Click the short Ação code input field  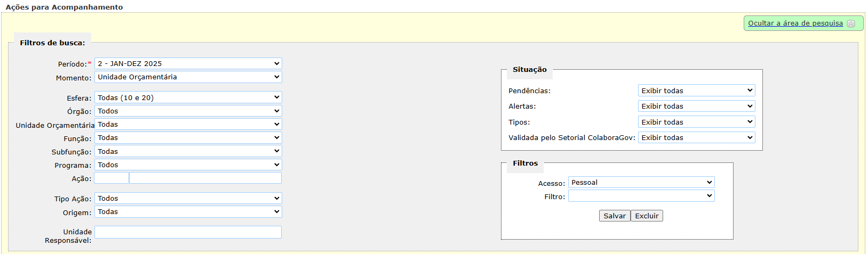(112, 178)
